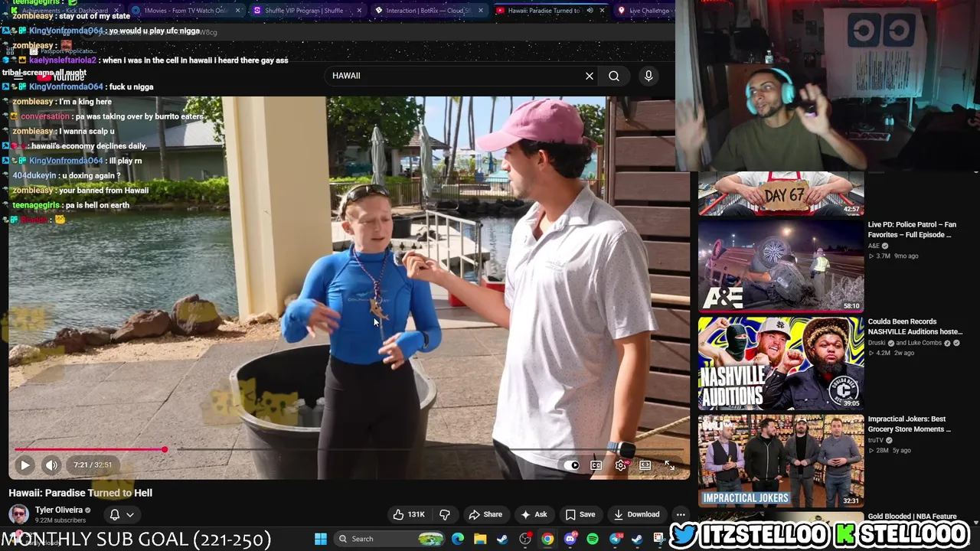980x551 pixels.
Task: Open Windows Start menu
Action: pyautogui.click(x=321, y=539)
